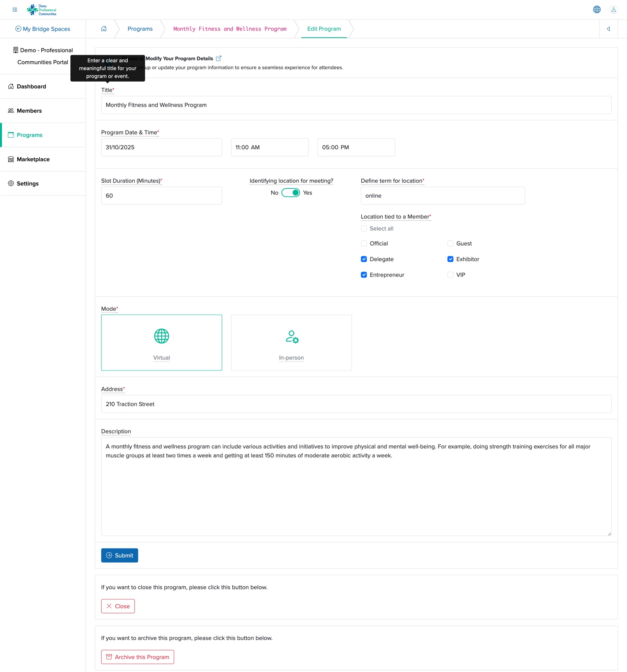Uncheck the Delegate checkbox

[x=364, y=259]
